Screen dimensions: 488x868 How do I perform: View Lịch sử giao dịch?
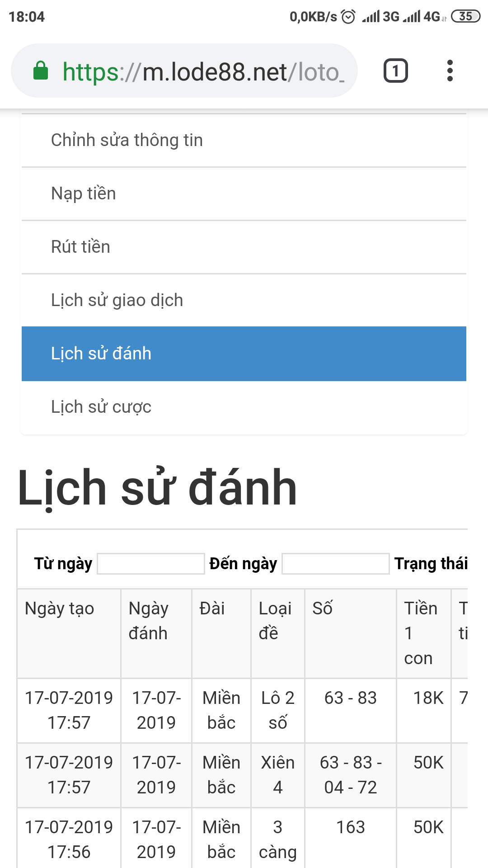point(244,301)
